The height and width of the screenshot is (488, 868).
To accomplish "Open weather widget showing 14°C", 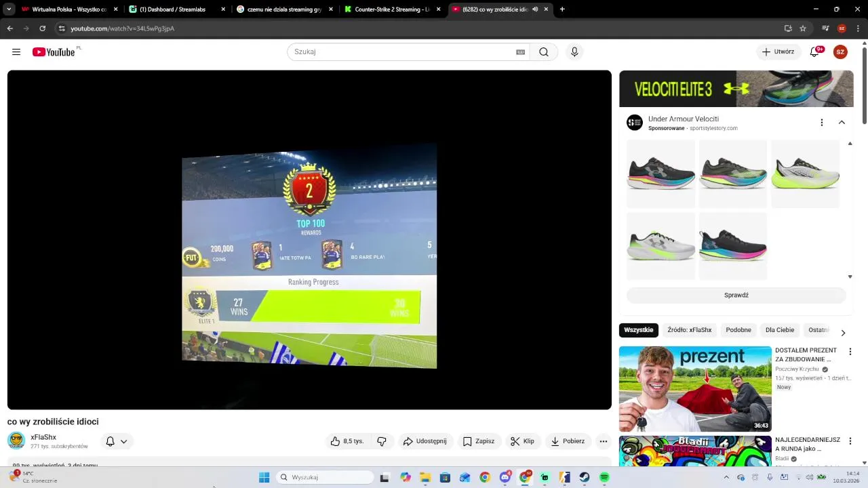I will 33,477.
